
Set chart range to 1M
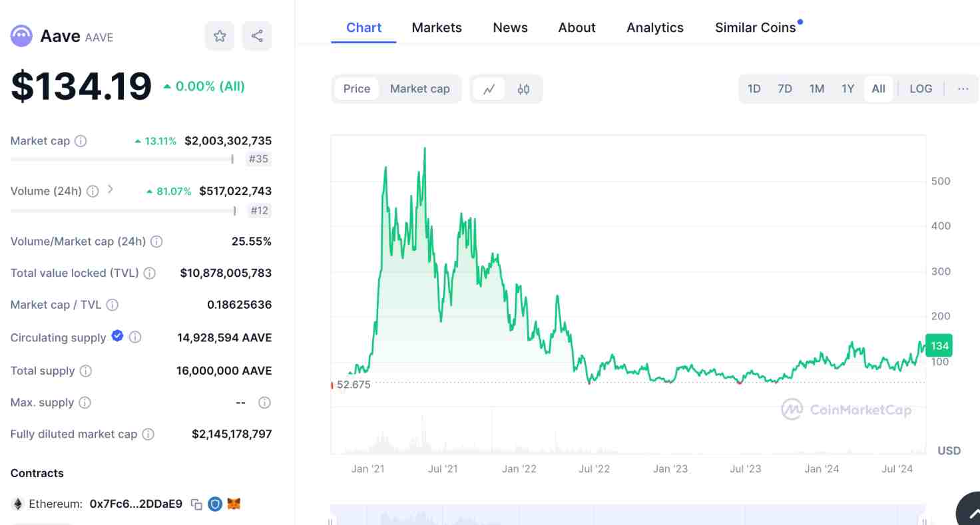(817, 88)
